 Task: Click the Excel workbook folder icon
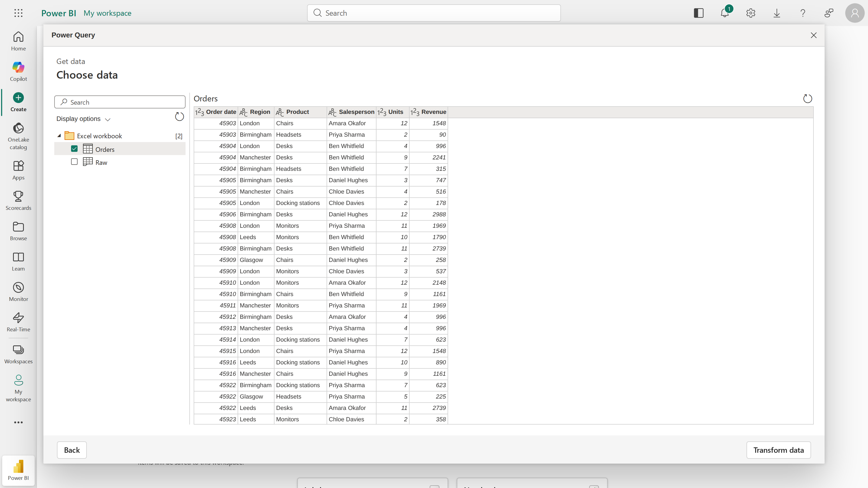coord(69,136)
